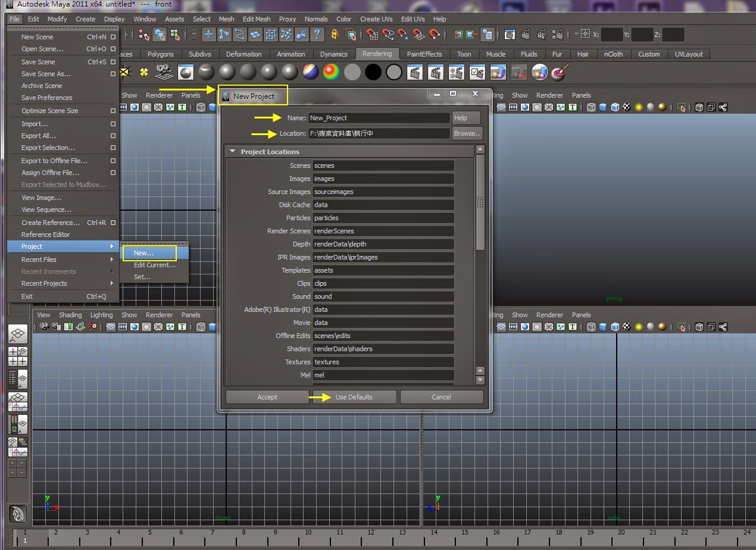The image size is (756, 550).
Task: Toggle X-ray icon in side view panel
Action: (699, 327)
